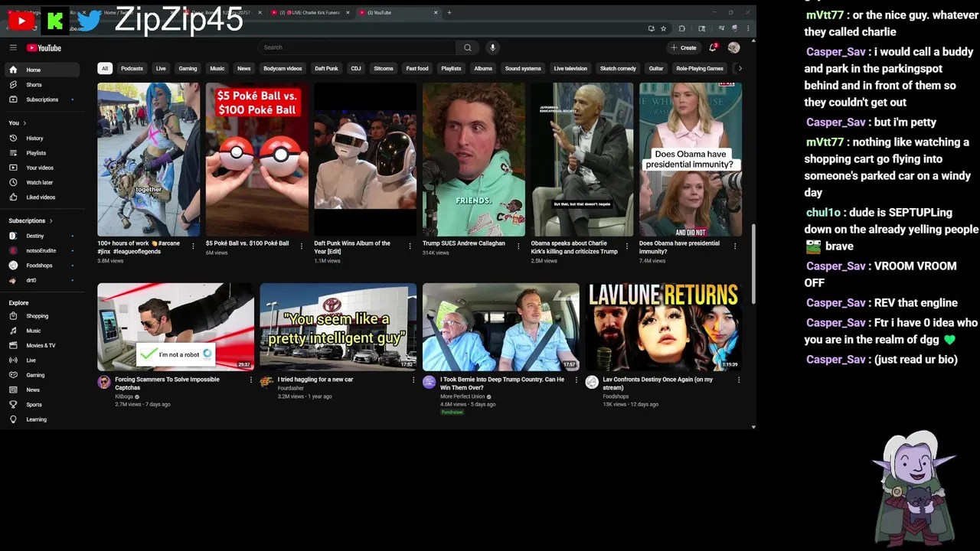Expand the Subscriptions section header

31,221
